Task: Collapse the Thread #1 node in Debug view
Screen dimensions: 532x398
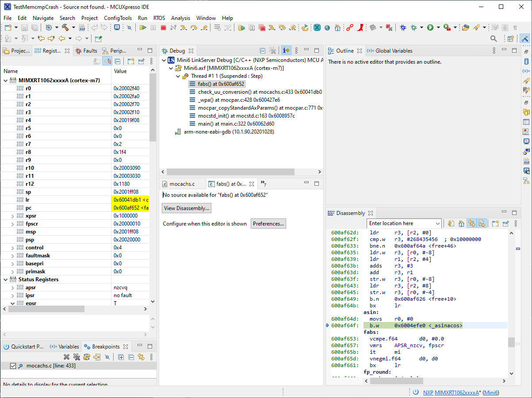Action: (178, 76)
